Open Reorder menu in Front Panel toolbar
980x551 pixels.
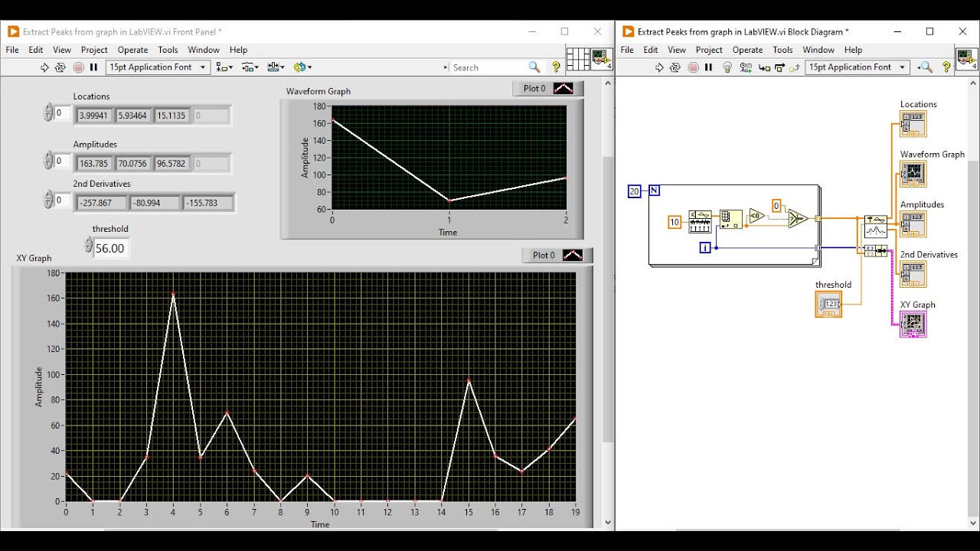[x=302, y=67]
